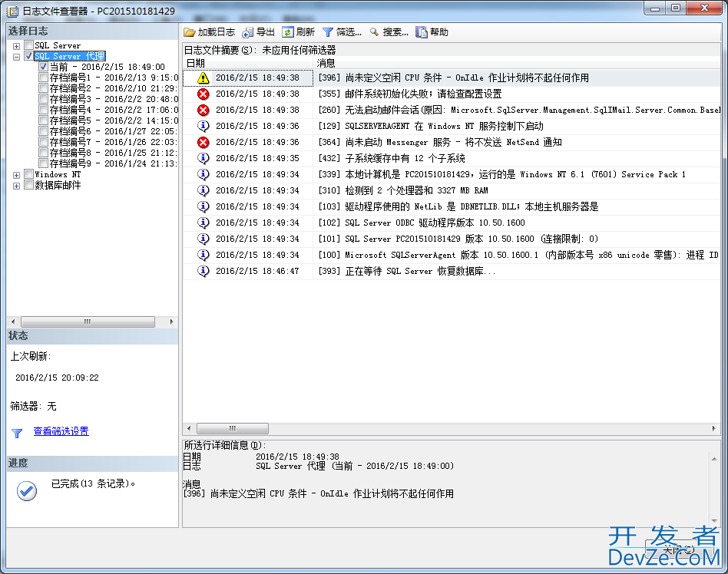Screen dimensions: 728x574
Task: Open the 查看筛选设置 link
Action: (x=61, y=431)
